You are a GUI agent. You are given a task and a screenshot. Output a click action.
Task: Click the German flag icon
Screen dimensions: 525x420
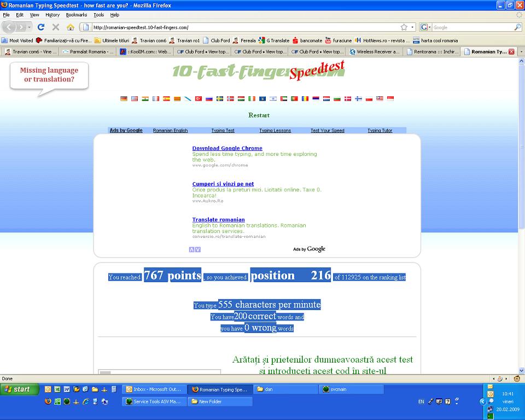(x=124, y=99)
